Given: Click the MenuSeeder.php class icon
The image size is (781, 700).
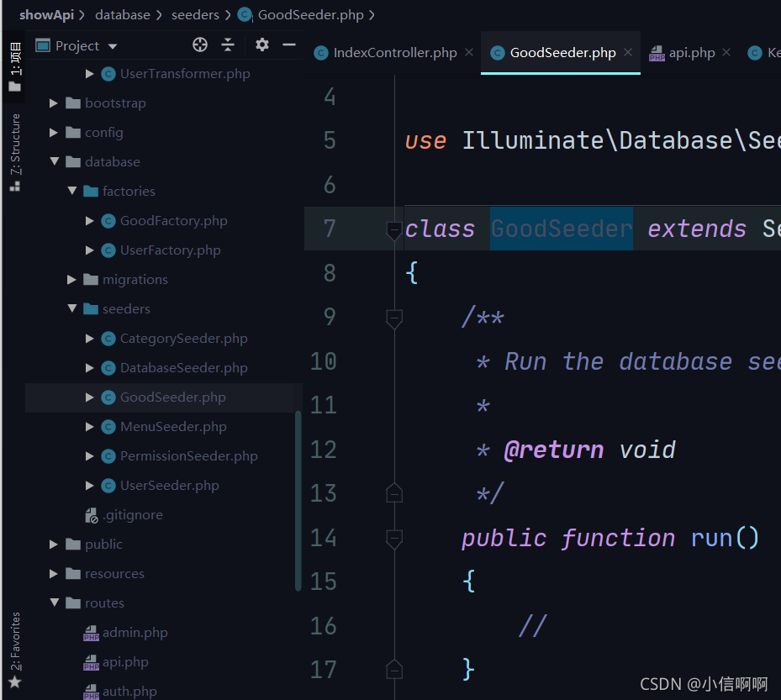Looking at the screenshot, I should click(108, 427).
